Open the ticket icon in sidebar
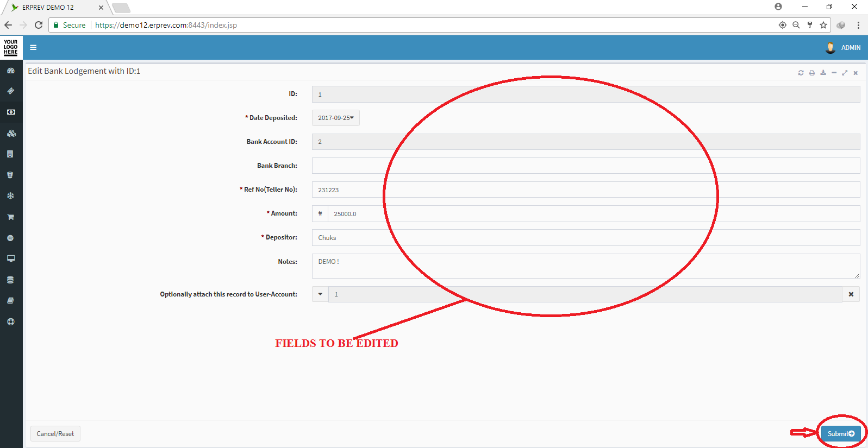The image size is (868, 448). [11, 91]
